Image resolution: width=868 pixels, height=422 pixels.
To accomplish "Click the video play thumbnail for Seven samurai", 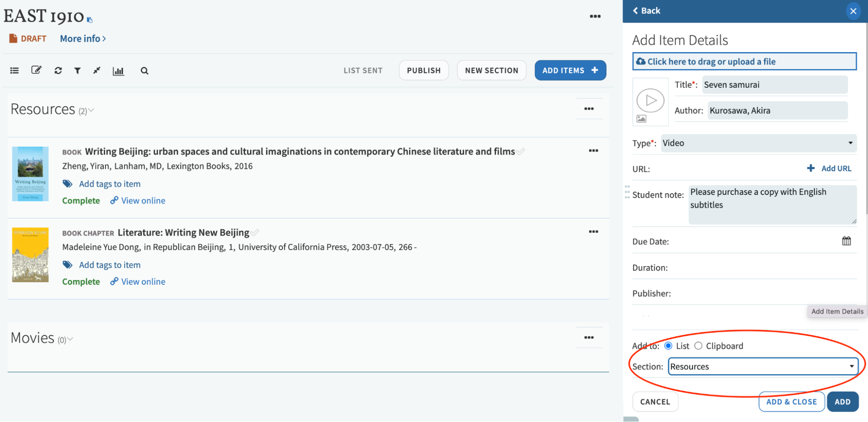I will (650, 100).
